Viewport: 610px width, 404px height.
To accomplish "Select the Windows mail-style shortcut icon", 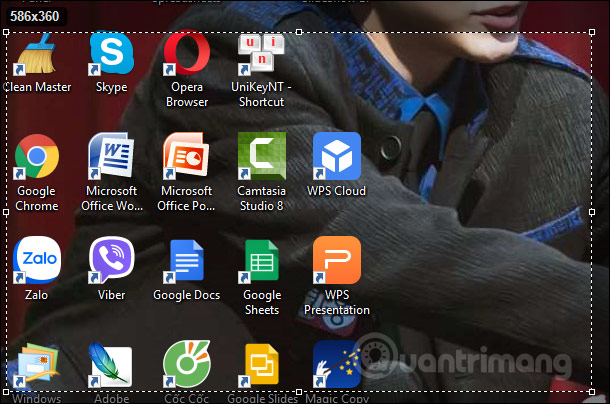I will (x=36, y=365).
